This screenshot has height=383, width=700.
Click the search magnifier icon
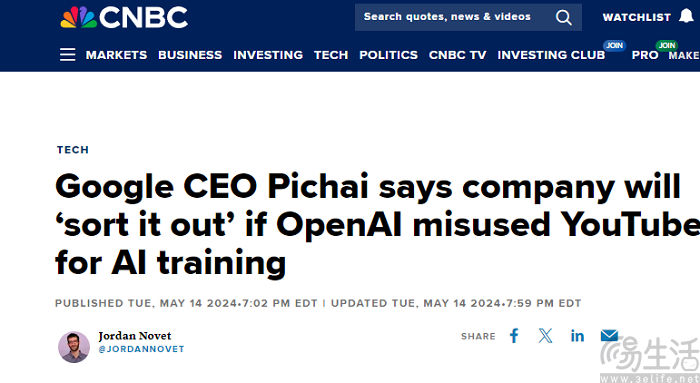click(563, 17)
